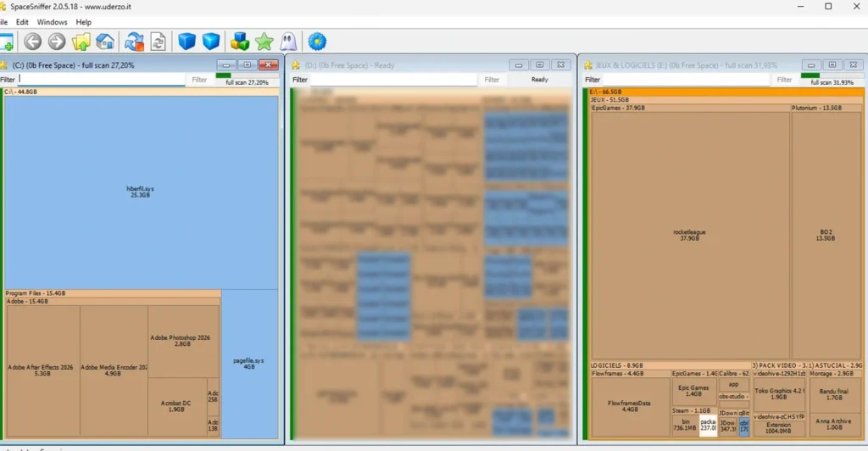Click the colored blocks icon in toolbar
Image resolution: width=868 pixels, height=451 pixels.
[x=240, y=42]
